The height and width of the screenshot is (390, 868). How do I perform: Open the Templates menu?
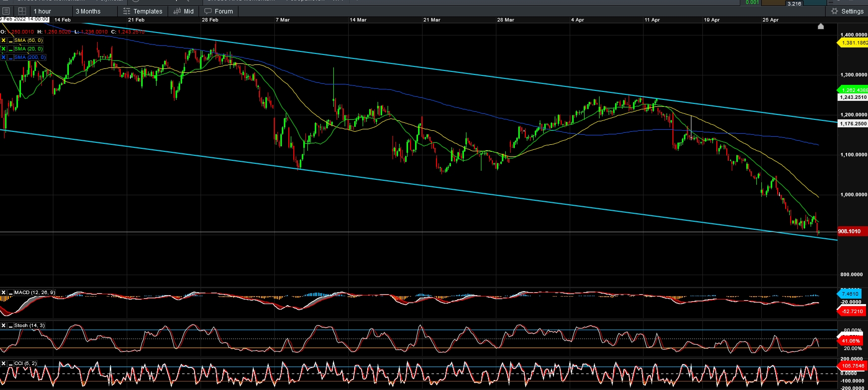(143, 11)
